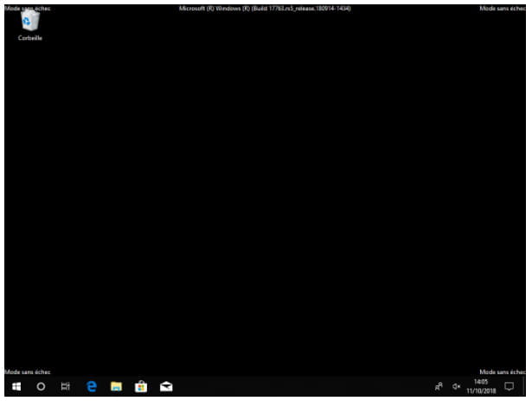Click the top-left Mode sans échec text
The height and width of the screenshot is (401, 532).
(28, 8)
